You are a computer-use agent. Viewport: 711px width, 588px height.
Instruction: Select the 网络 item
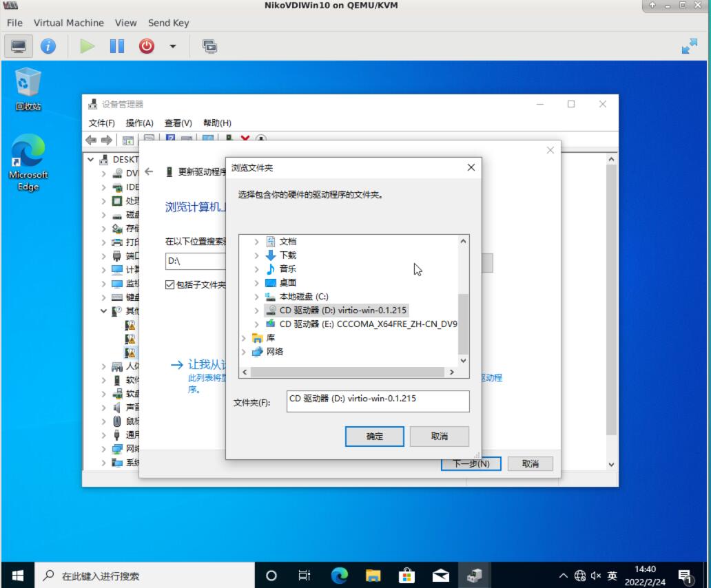pos(274,352)
